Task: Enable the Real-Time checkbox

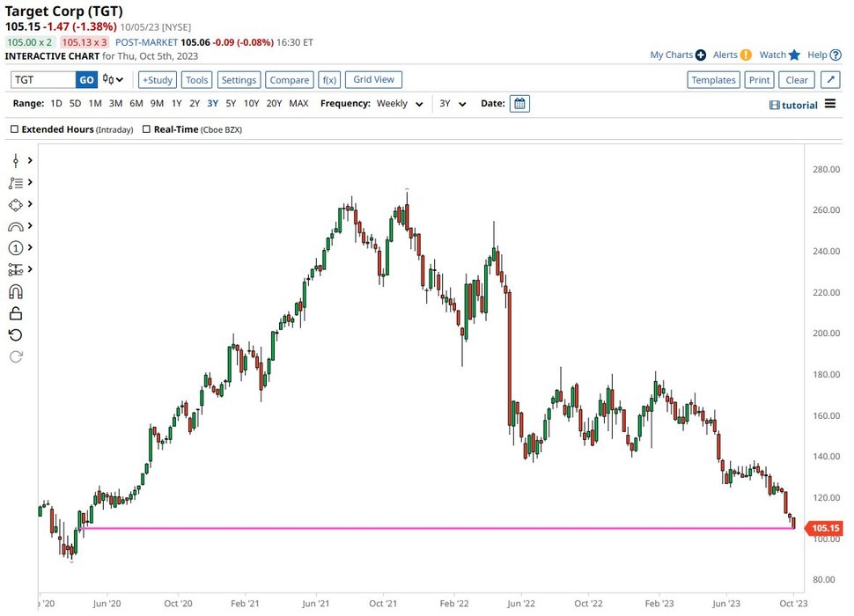Action: click(x=146, y=129)
